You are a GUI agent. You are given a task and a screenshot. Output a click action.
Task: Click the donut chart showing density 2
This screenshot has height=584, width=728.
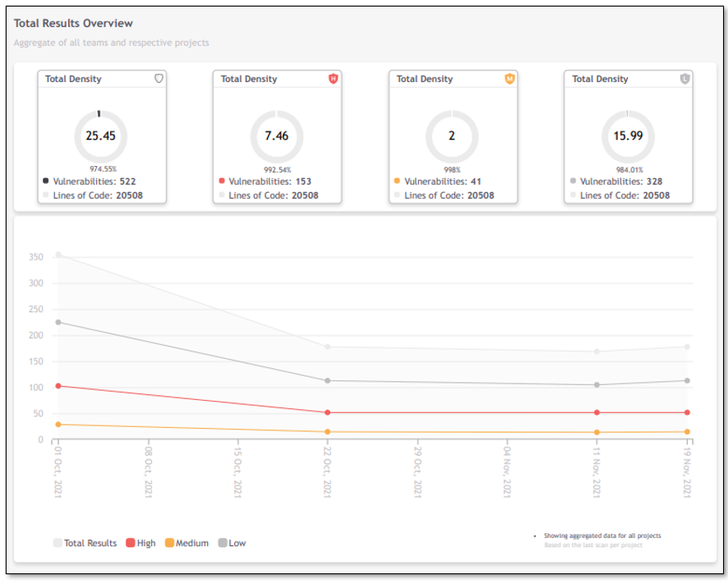[x=452, y=136]
